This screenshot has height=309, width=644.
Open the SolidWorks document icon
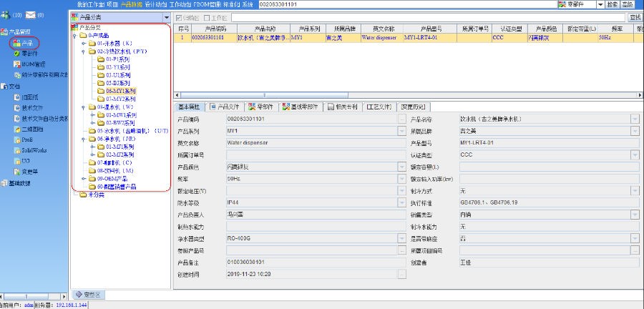(x=16, y=151)
